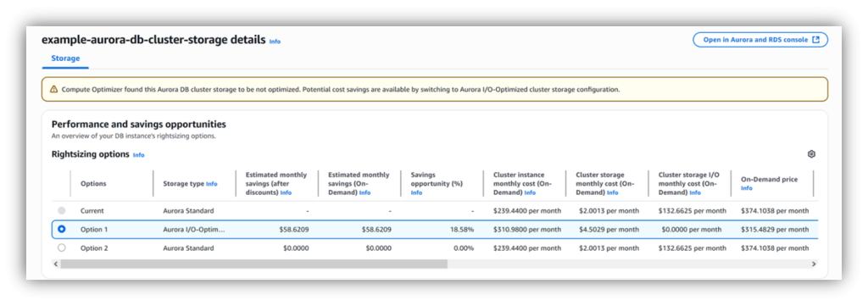
Task: Click the 18.58% savings opportunity value
Action: (x=462, y=229)
